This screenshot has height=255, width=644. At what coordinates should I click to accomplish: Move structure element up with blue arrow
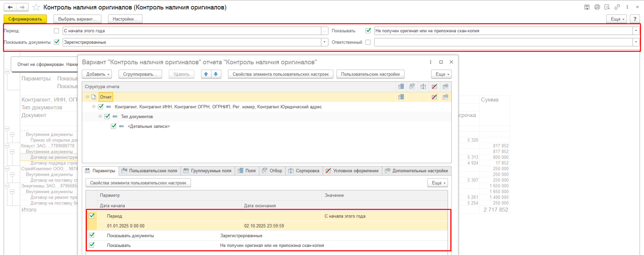pyautogui.click(x=206, y=74)
